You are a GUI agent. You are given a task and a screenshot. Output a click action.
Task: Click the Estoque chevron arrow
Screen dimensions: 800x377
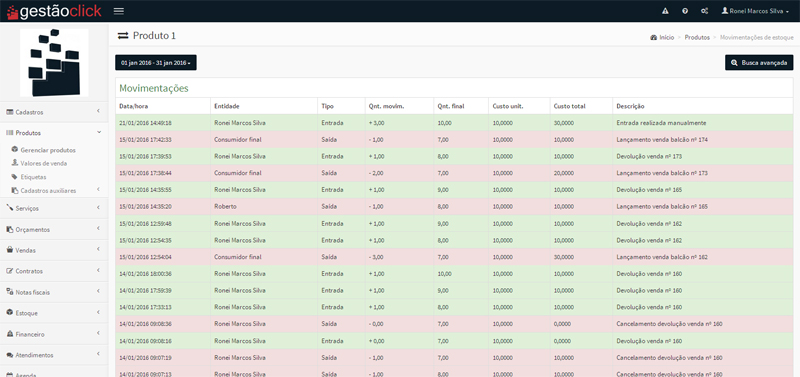(x=98, y=313)
